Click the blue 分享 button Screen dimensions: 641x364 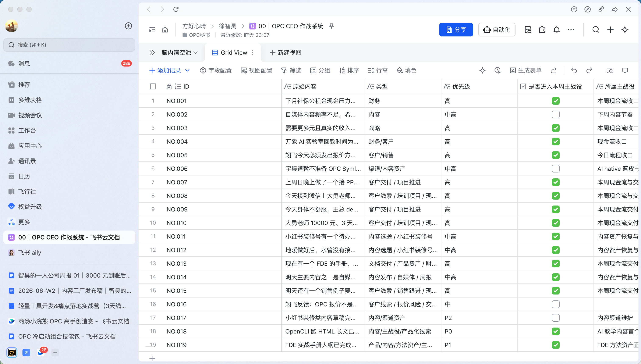(456, 30)
